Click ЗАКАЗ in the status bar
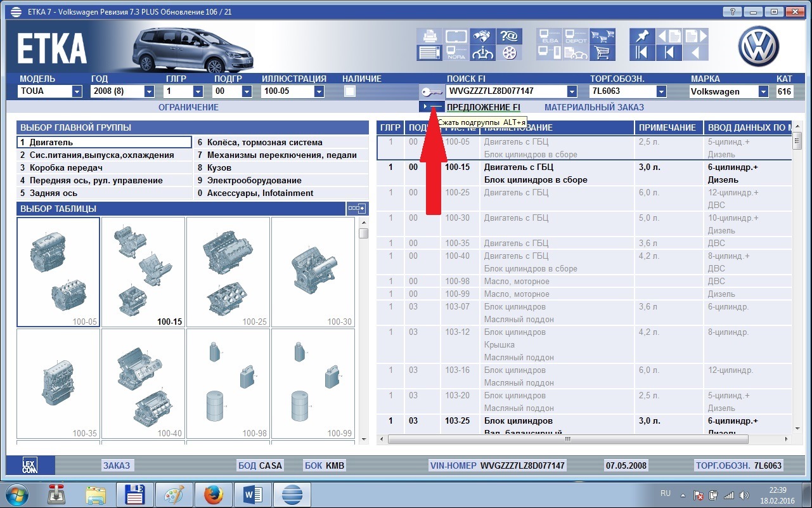The height and width of the screenshot is (508, 812). (117, 466)
